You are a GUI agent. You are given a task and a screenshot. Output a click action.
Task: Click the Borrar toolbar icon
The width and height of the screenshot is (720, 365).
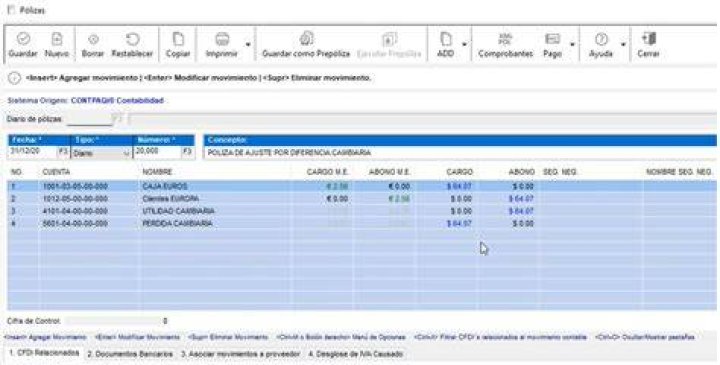(x=93, y=39)
